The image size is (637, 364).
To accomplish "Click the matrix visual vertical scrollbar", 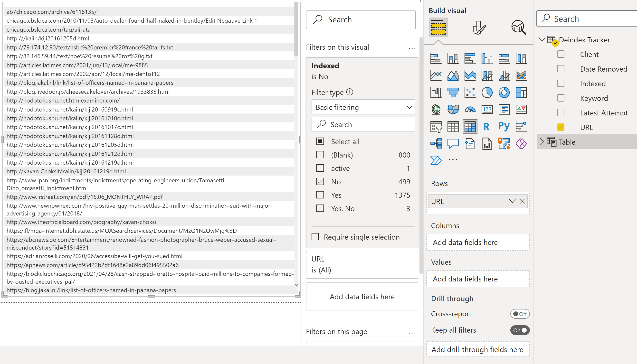I will [x=296, y=29].
